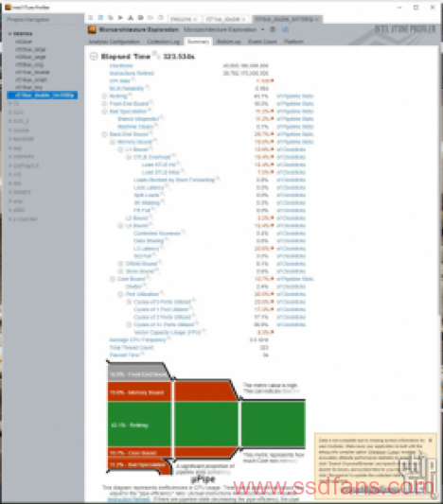443x504 pixels.
Task: Click the Contested Accesses metric link
Action: click(157, 234)
